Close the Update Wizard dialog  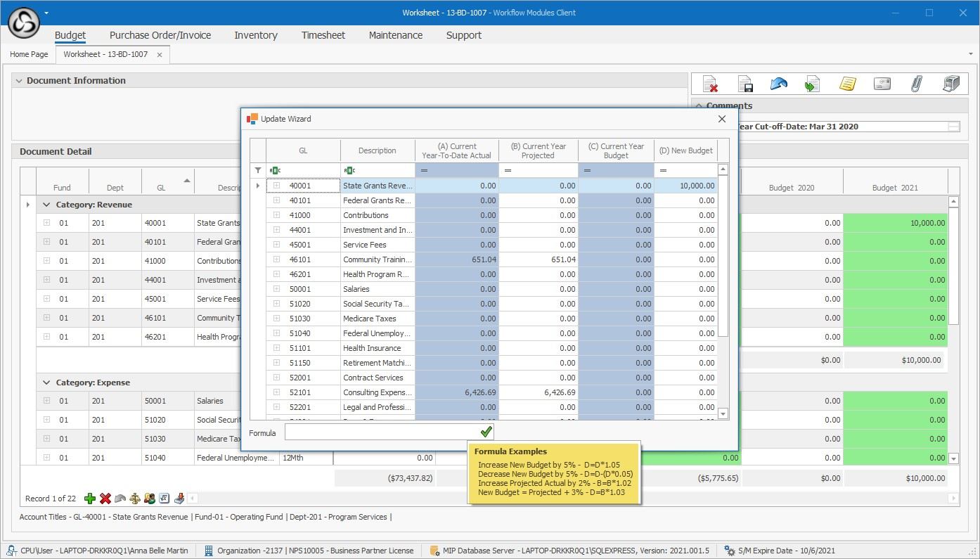pyautogui.click(x=721, y=119)
